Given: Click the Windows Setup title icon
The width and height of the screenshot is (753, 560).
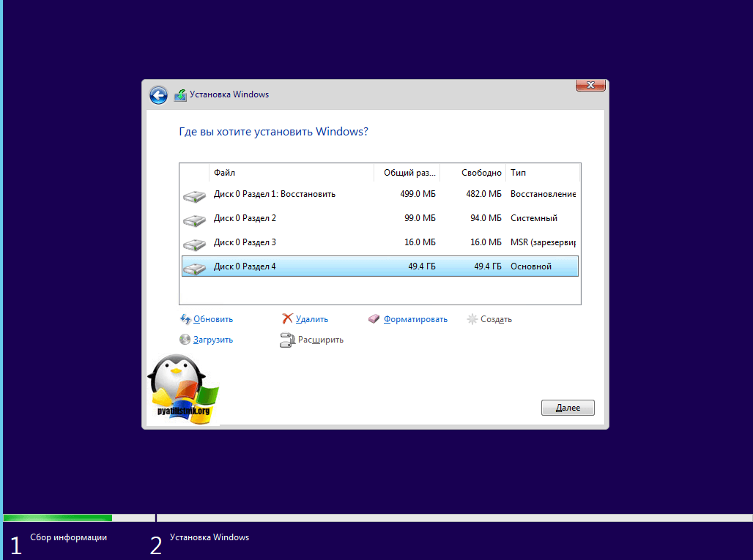Looking at the screenshot, I should [x=180, y=95].
